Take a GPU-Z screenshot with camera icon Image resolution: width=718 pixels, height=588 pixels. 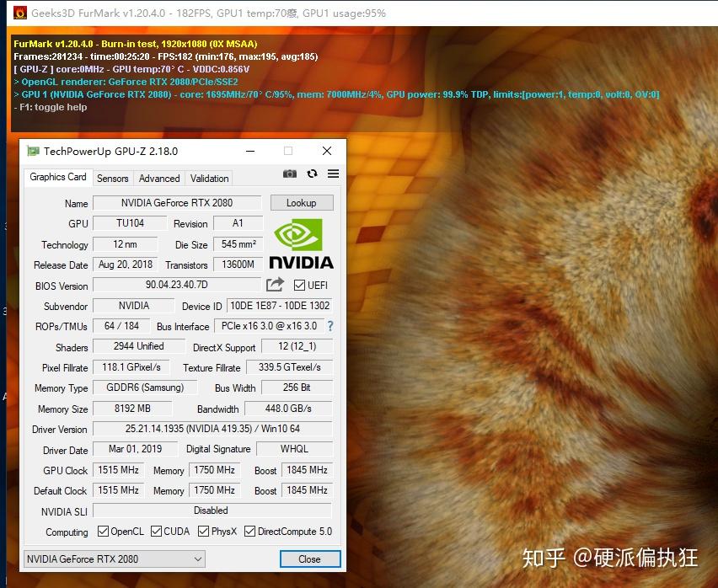289,174
